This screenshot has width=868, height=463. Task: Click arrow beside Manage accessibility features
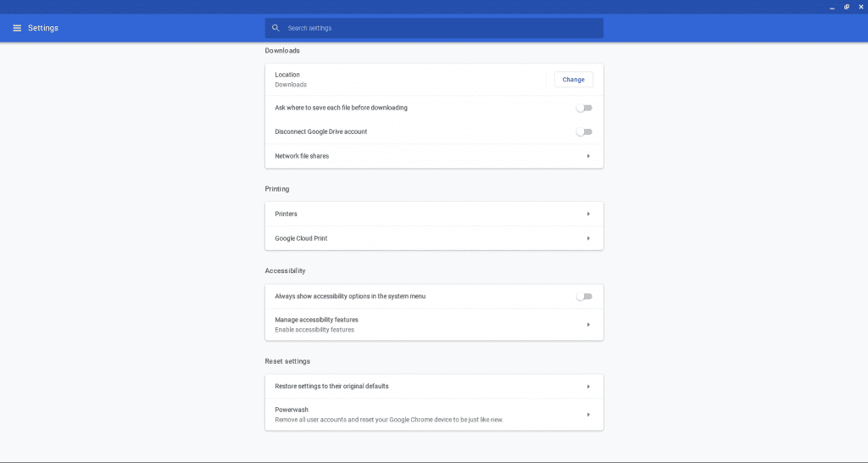(x=587, y=325)
